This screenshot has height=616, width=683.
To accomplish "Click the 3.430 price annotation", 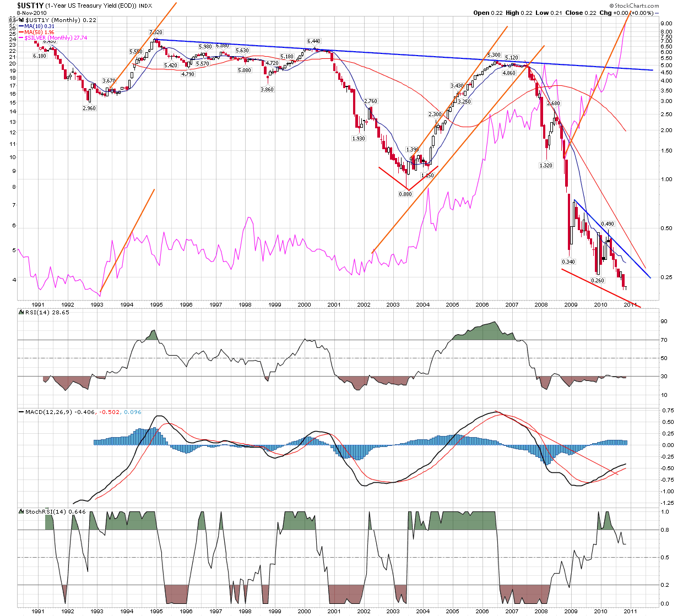I will (x=457, y=86).
